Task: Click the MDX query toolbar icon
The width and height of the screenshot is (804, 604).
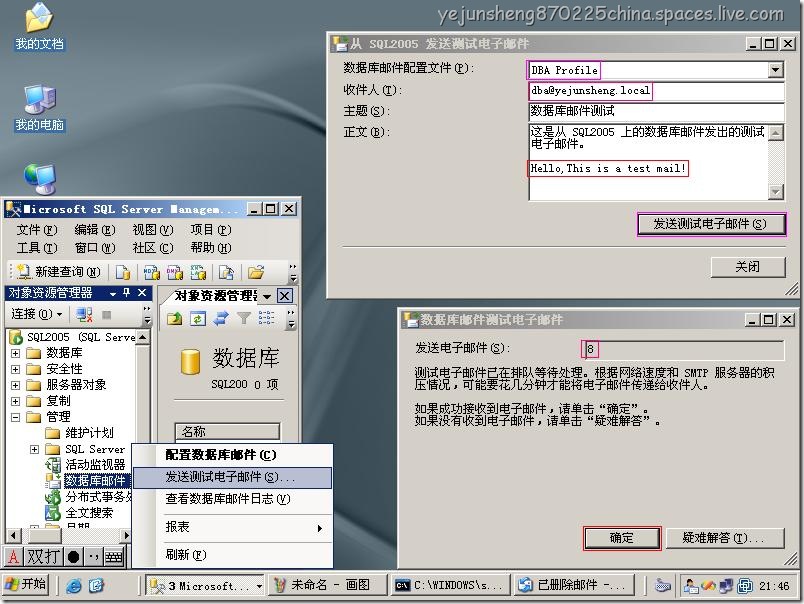Action: [x=151, y=272]
